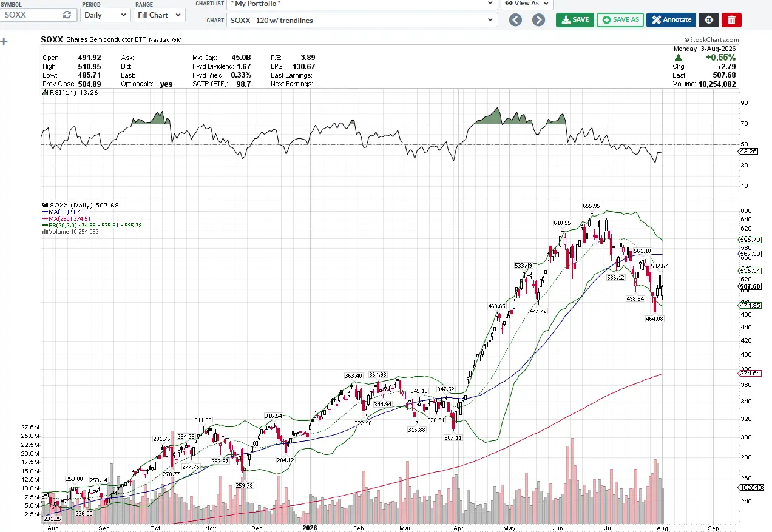Click the RSI(14) 43.26 indicator label

[x=70, y=92]
